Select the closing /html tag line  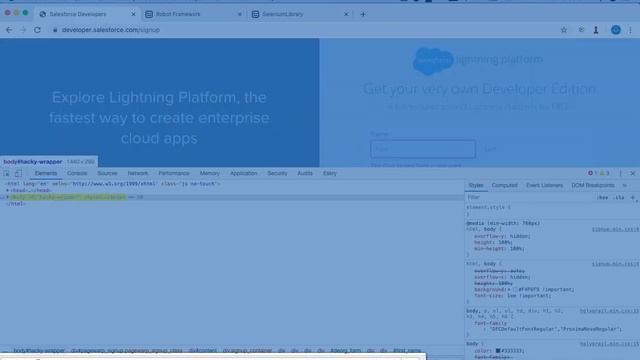pos(16,204)
